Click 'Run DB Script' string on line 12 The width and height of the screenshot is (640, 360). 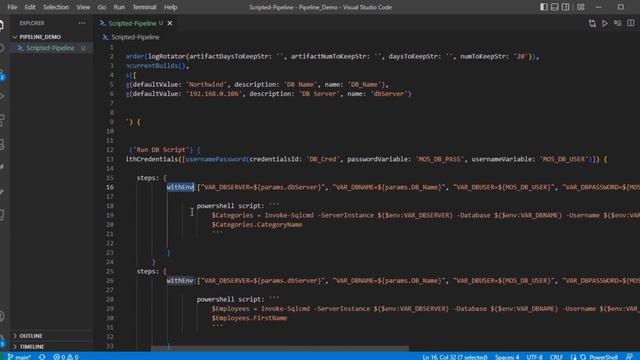coord(161,150)
